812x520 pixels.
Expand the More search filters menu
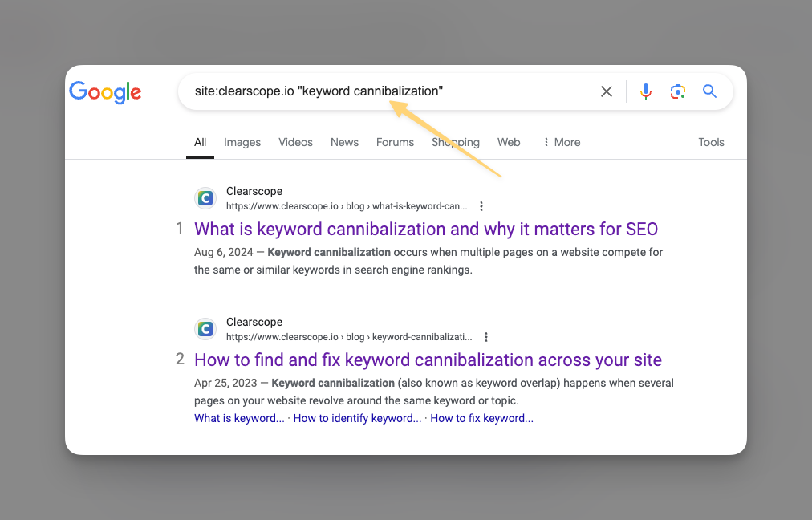coord(562,142)
